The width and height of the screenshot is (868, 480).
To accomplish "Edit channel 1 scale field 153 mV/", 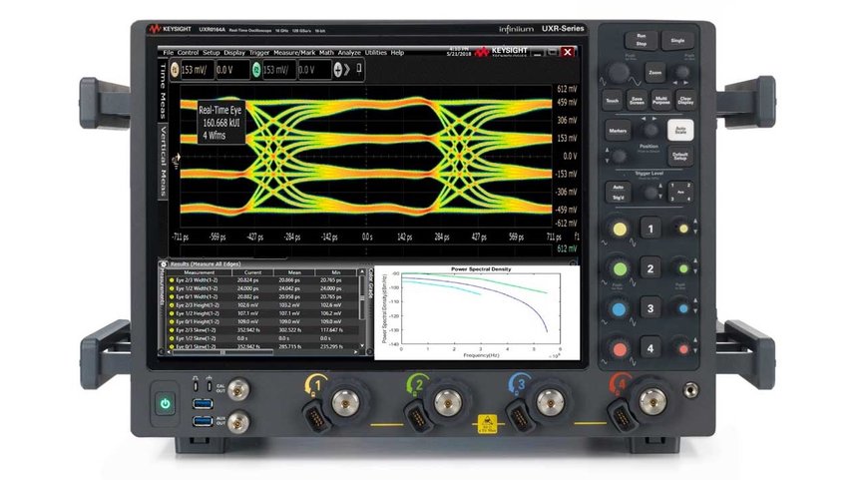I will point(198,70).
